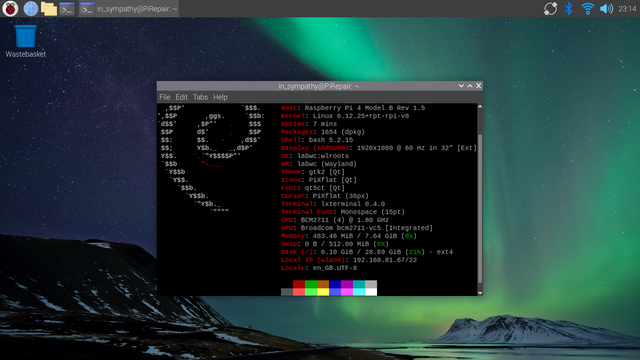Click the Memory '483.46 MiB / 7.64 GiB' text
Image resolution: width=640 pixels, height=360 pixels.
click(x=355, y=236)
